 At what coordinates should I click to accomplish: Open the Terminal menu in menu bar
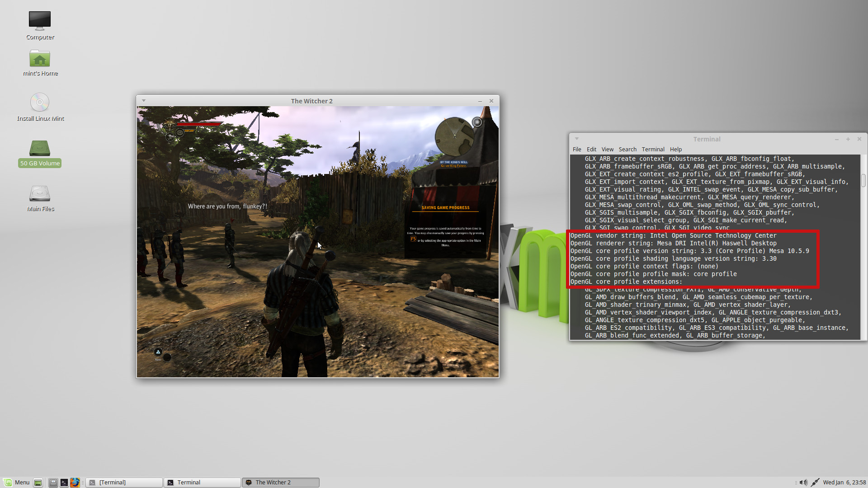[653, 149]
